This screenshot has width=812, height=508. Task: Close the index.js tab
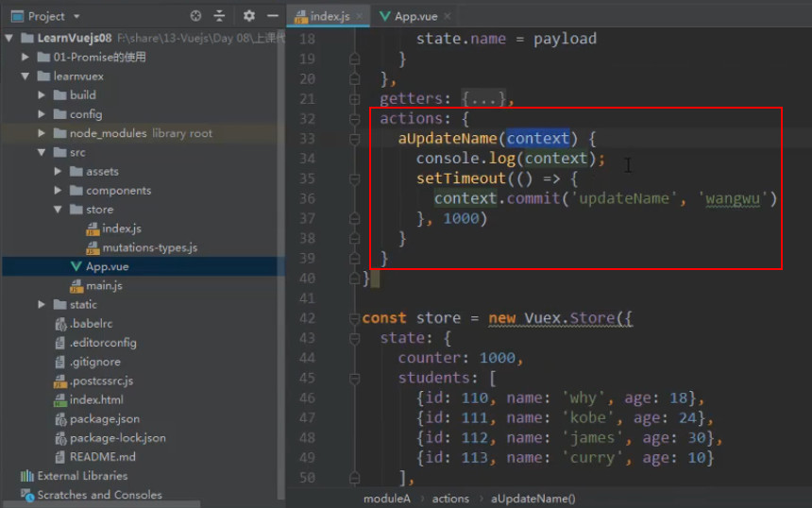tap(360, 17)
